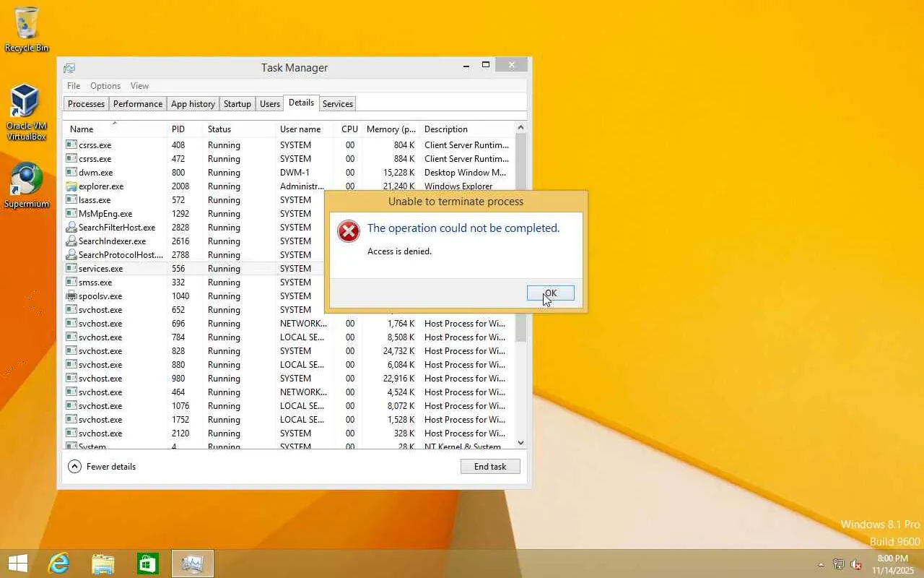Click the lsass.exe process icon
Image resolution: width=924 pixels, height=578 pixels.
tap(71, 199)
